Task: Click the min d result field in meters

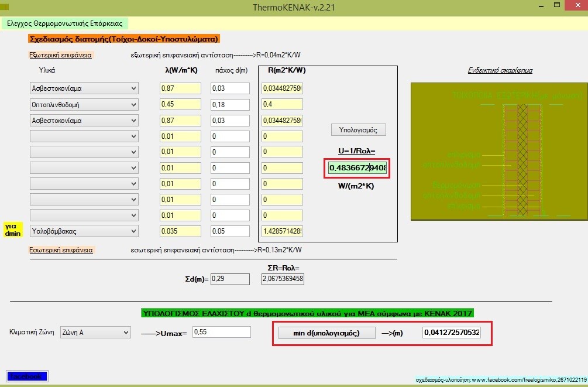Action: (452, 333)
